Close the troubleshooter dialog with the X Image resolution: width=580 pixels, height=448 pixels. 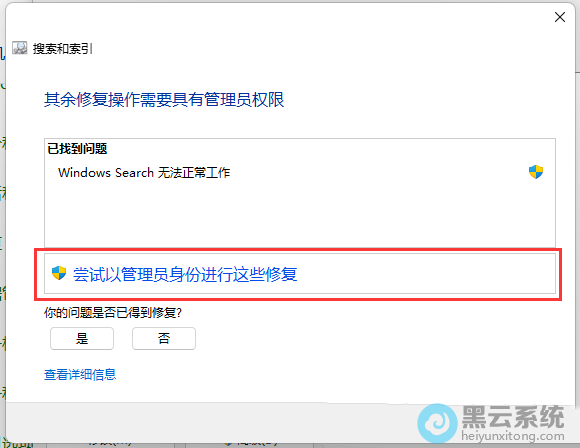pyautogui.click(x=560, y=17)
